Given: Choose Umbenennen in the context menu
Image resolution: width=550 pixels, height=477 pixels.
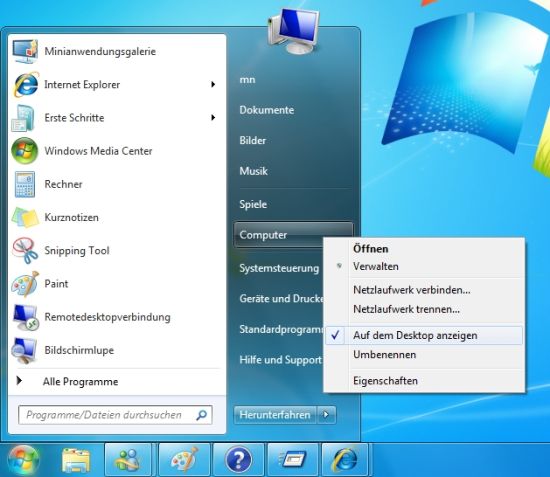Looking at the screenshot, I should pyautogui.click(x=384, y=355).
